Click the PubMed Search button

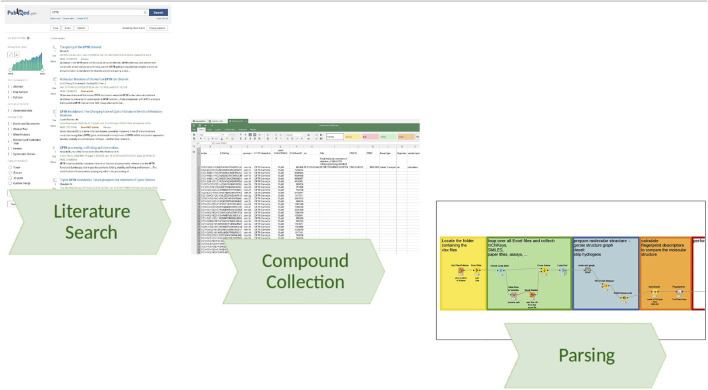(158, 13)
